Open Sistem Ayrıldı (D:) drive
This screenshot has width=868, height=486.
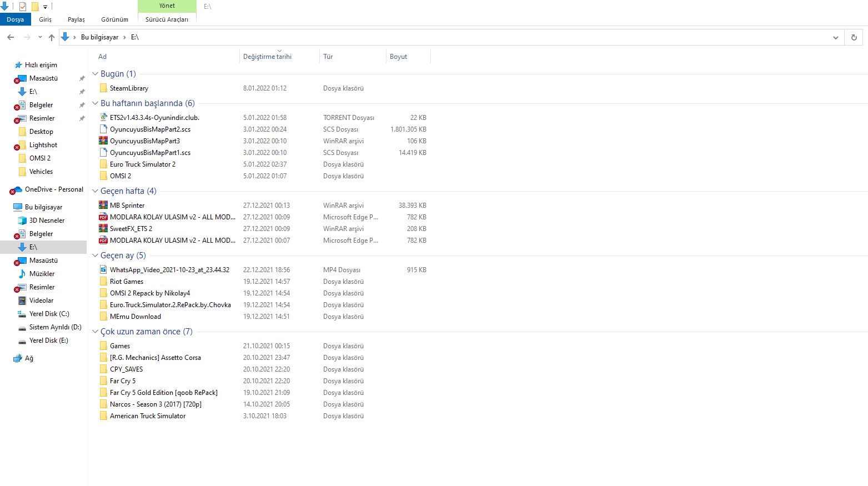[x=55, y=327]
